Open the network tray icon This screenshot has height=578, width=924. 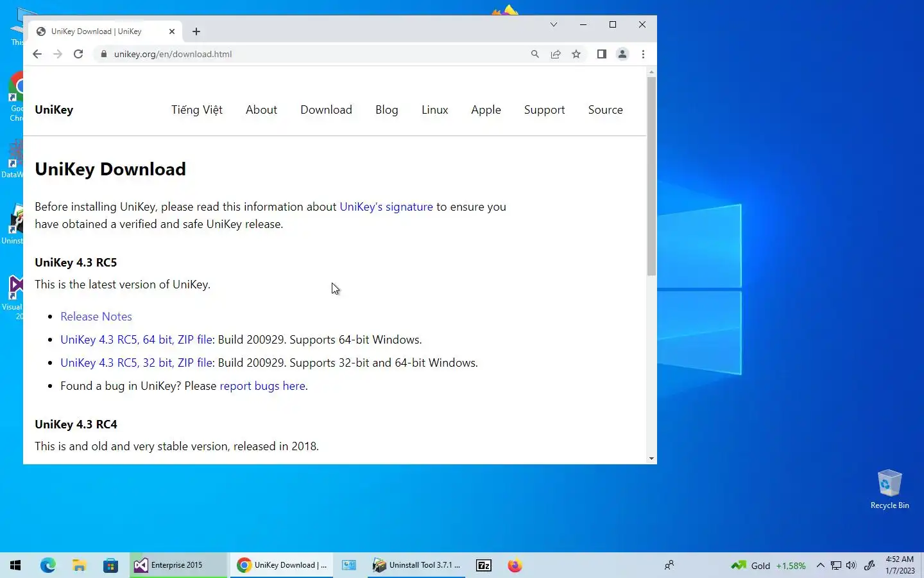tap(835, 565)
